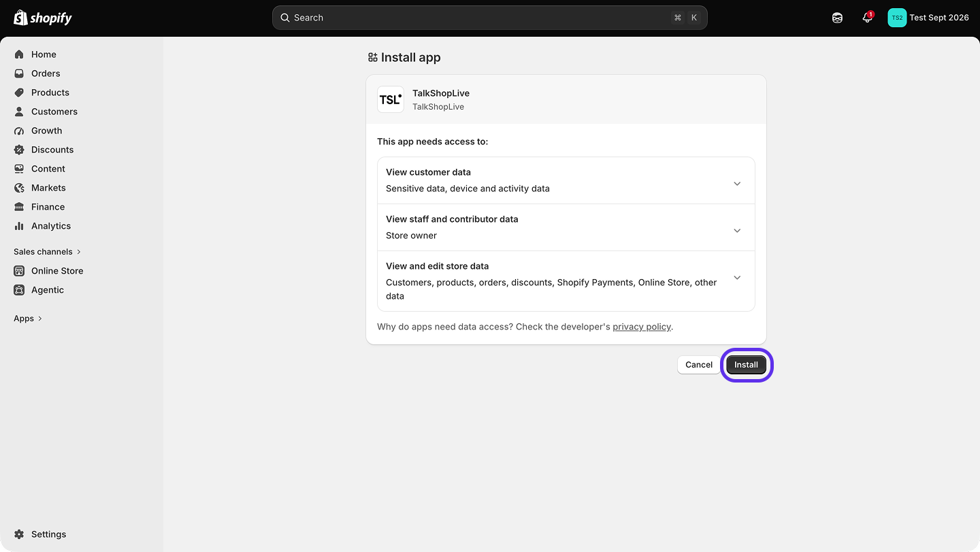Open the Sidekick assistant icon
Viewport: 980px width, 552px height.
point(837,18)
